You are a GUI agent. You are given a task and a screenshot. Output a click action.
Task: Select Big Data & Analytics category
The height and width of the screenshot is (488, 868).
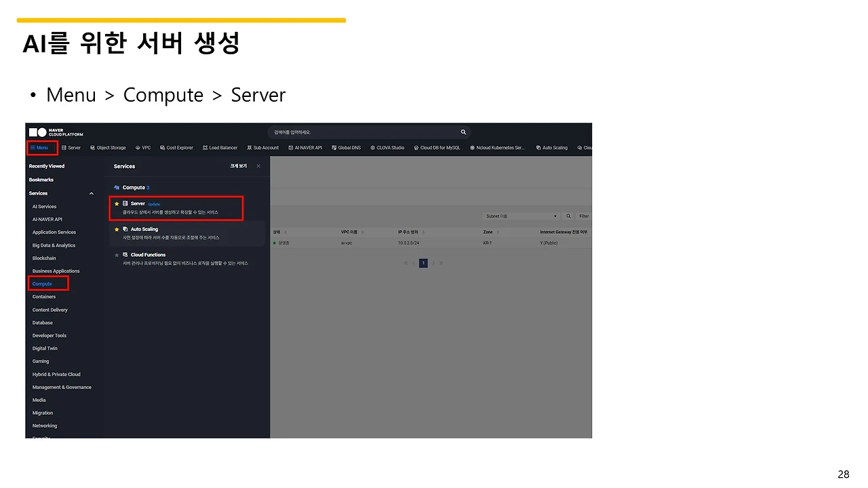pos(54,245)
